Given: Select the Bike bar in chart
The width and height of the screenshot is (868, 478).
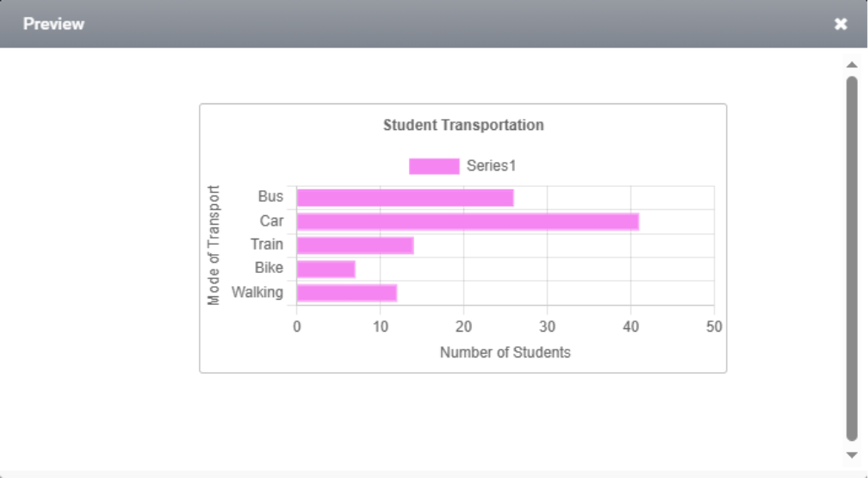Looking at the screenshot, I should [x=325, y=270].
